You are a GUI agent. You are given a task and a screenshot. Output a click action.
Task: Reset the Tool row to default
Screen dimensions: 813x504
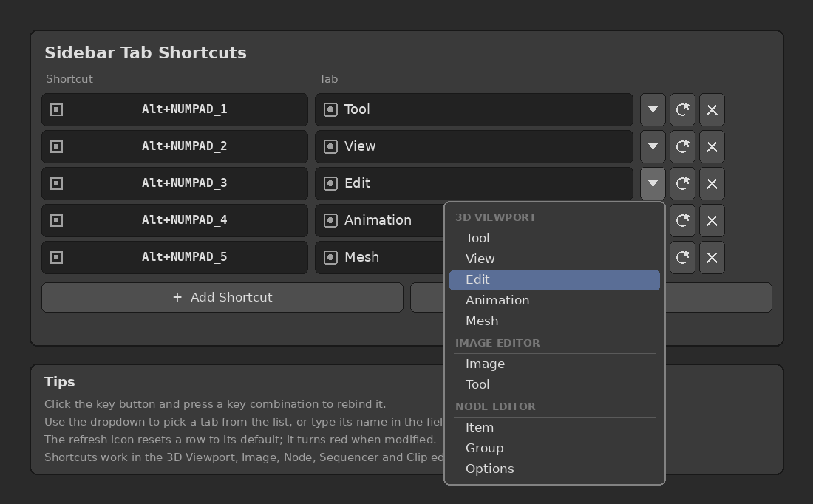pyautogui.click(x=682, y=109)
